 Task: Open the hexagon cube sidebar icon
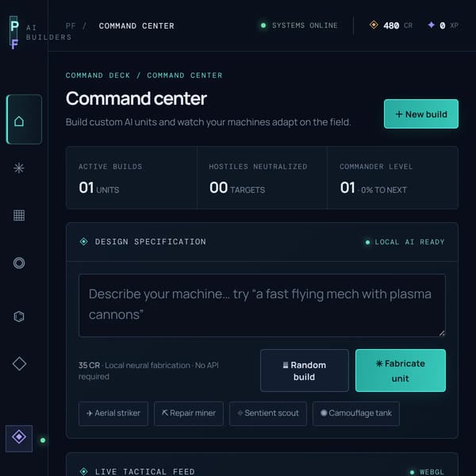(19, 317)
